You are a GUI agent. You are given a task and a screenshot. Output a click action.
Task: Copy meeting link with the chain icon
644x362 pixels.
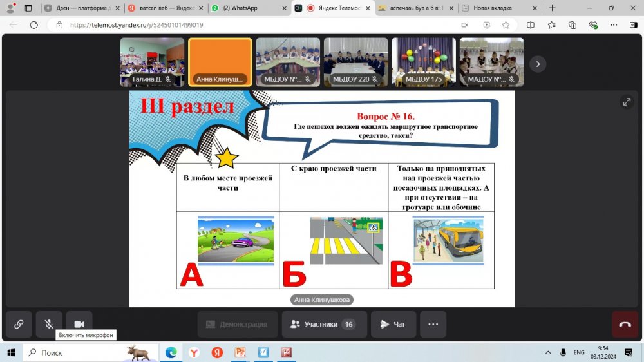click(x=19, y=324)
